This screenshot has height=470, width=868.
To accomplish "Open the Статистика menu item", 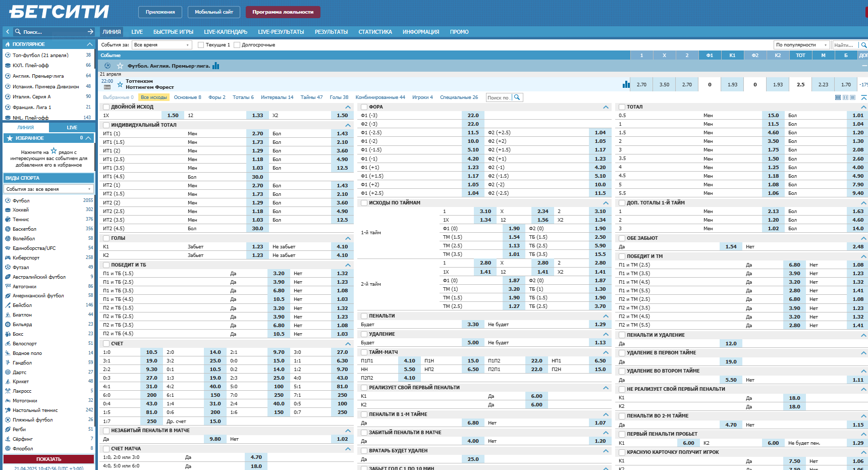I will tap(375, 32).
